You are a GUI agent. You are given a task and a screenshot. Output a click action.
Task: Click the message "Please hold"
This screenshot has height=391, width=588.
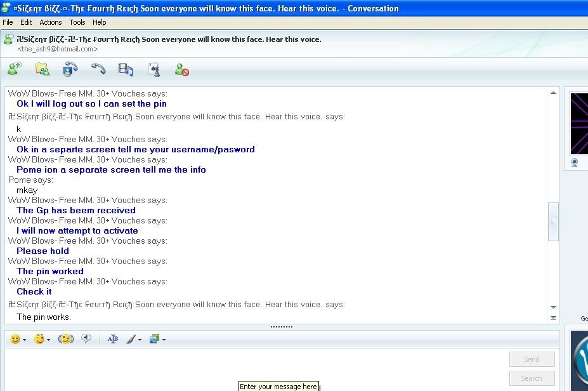click(x=42, y=251)
